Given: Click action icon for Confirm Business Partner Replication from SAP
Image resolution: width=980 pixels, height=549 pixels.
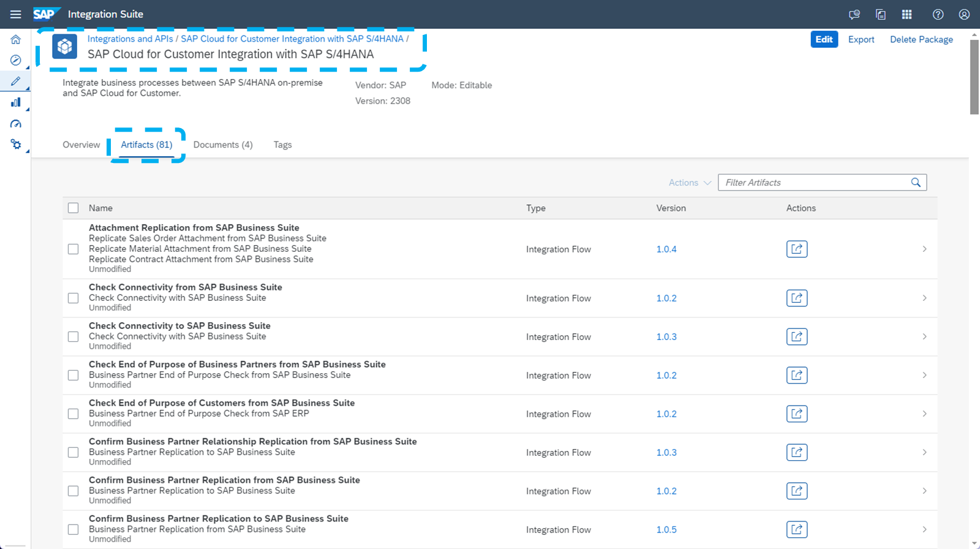Looking at the screenshot, I should click(797, 491).
